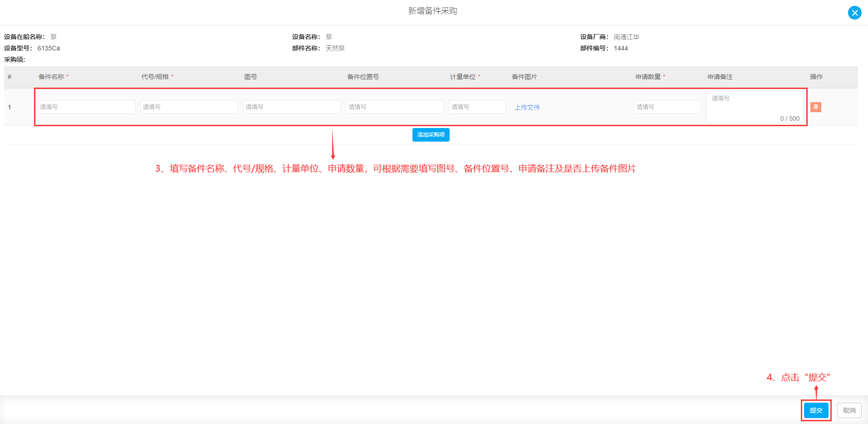Click the row number 1 cell
868x424 pixels.
9,107
